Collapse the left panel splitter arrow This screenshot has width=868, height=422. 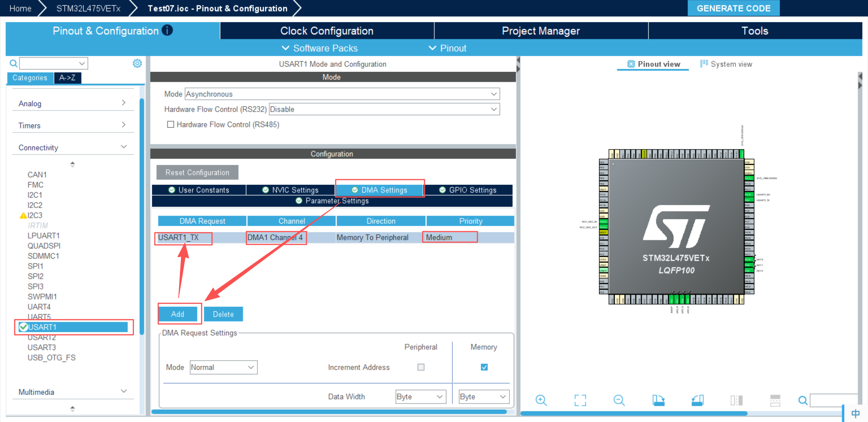pos(518,60)
